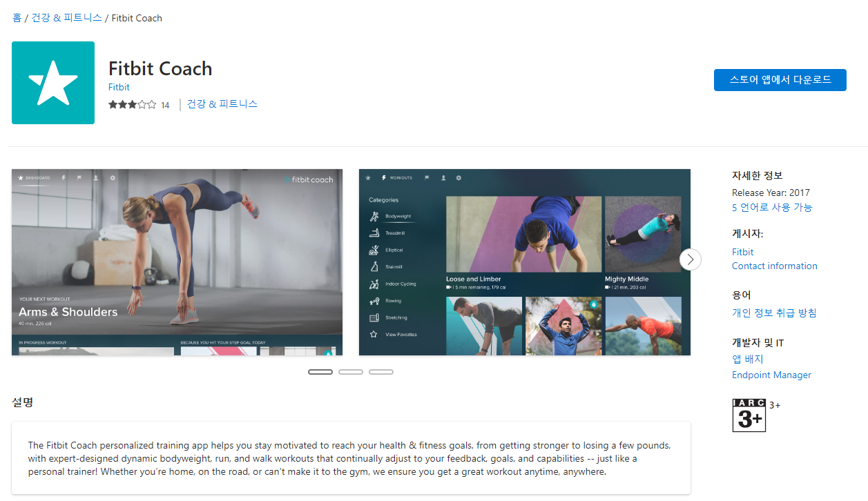The image size is (868, 501).
Task: Click the workout Categories screenshot
Action: coord(524,262)
